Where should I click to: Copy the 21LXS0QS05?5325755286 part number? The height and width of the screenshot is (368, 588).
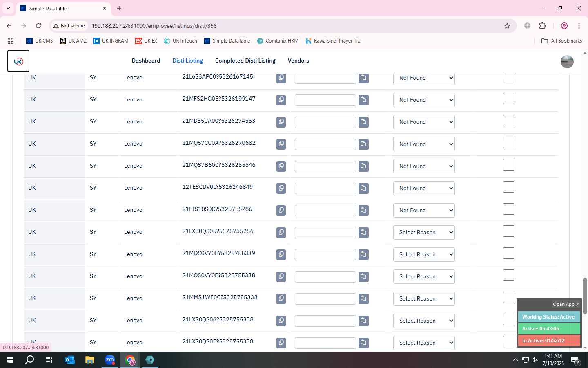[x=281, y=232]
